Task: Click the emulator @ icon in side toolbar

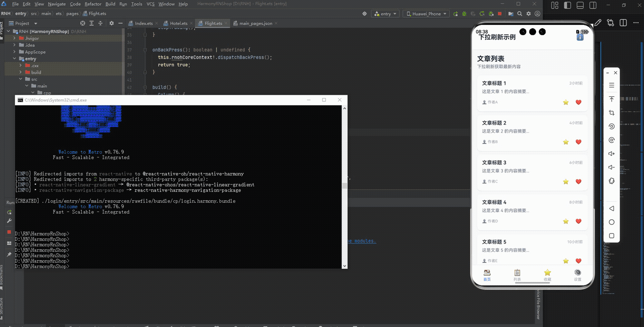Action: 611,140
